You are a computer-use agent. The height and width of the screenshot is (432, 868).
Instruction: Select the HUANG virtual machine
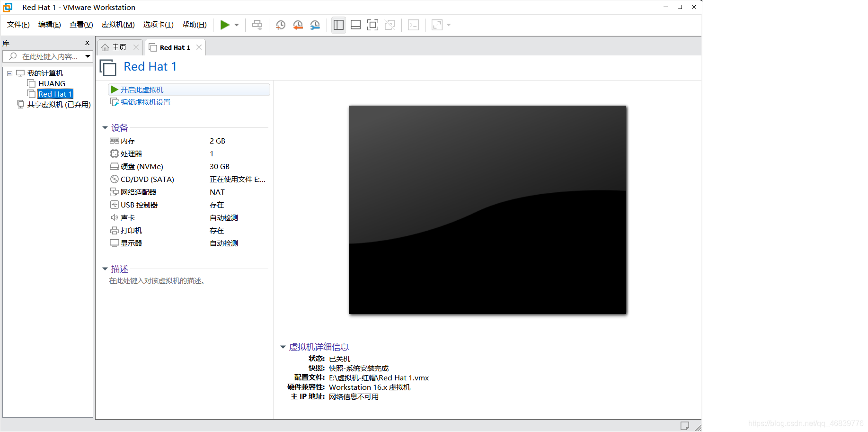click(52, 84)
